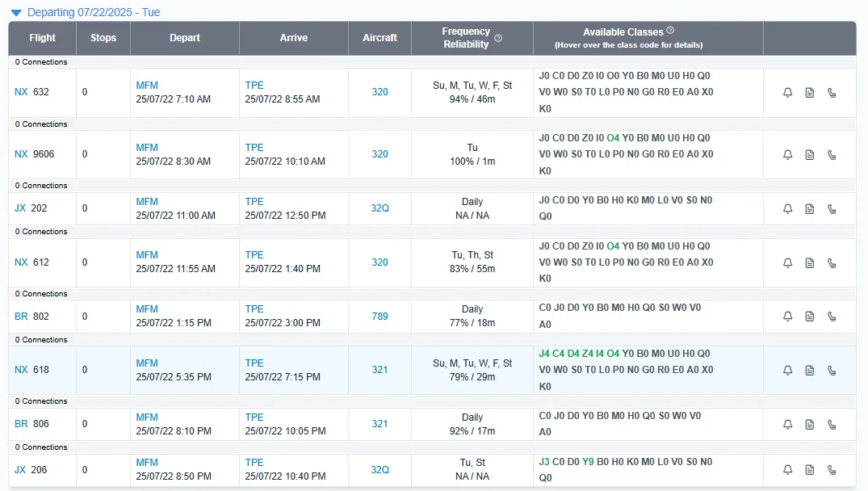Viewport: 868px width, 491px height.
Task: Click alert bell for NX 612
Action: click(x=788, y=263)
